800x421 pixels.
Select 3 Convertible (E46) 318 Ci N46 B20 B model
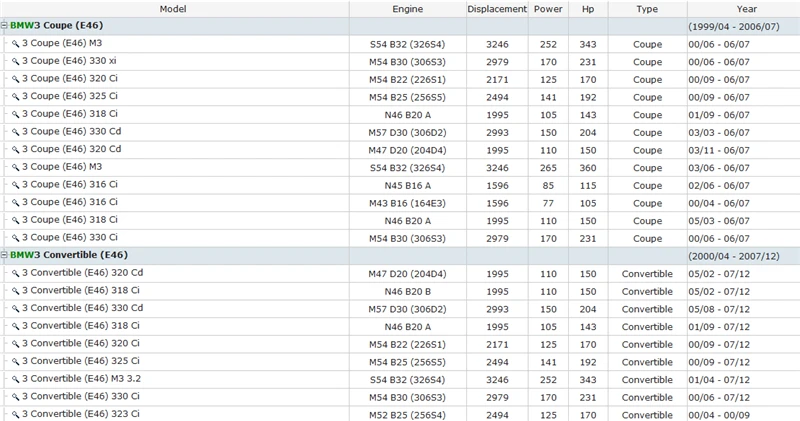point(81,290)
